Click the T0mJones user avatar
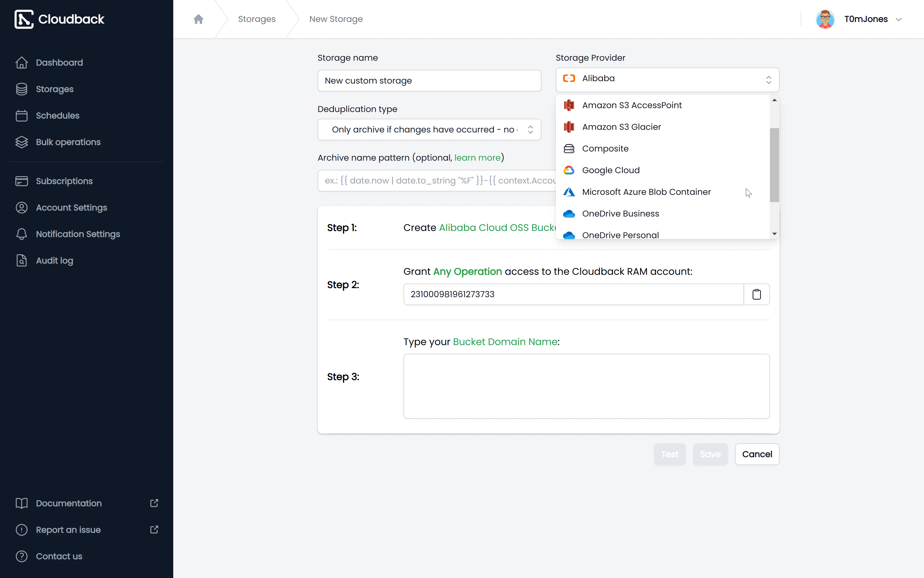Image resolution: width=924 pixels, height=578 pixels. [x=825, y=19]
